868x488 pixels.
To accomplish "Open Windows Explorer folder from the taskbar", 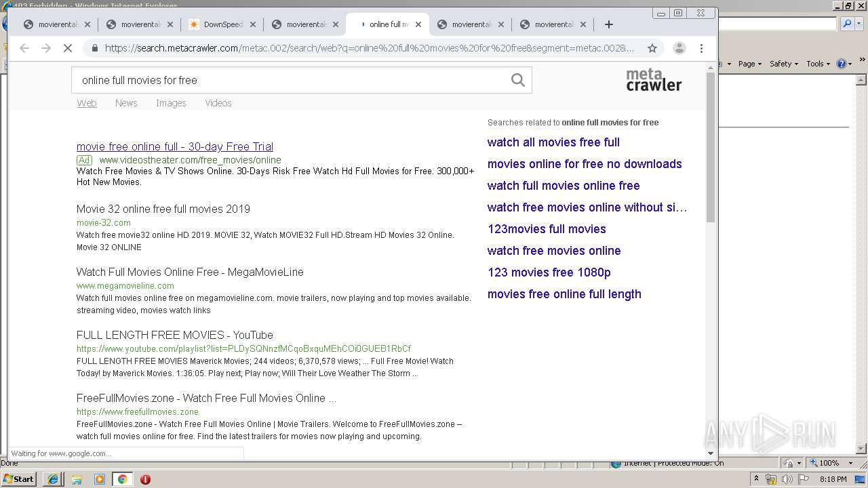I will (77, 479).
